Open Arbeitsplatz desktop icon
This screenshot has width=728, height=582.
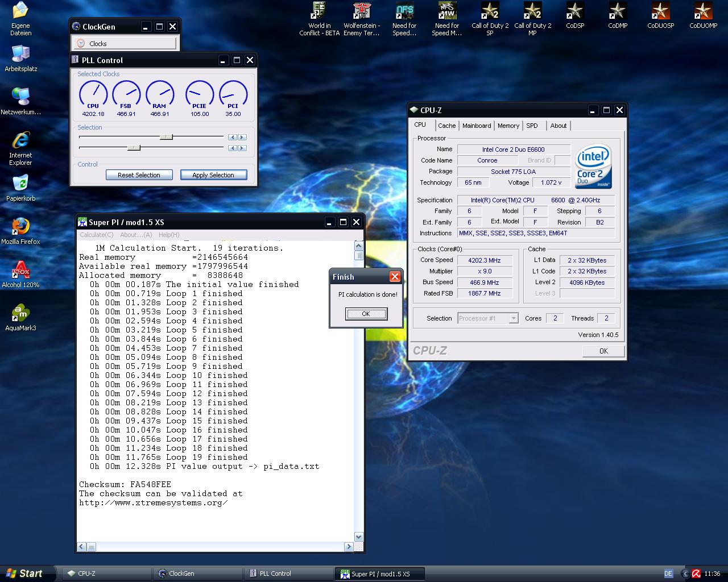click(x=20, y=58)
